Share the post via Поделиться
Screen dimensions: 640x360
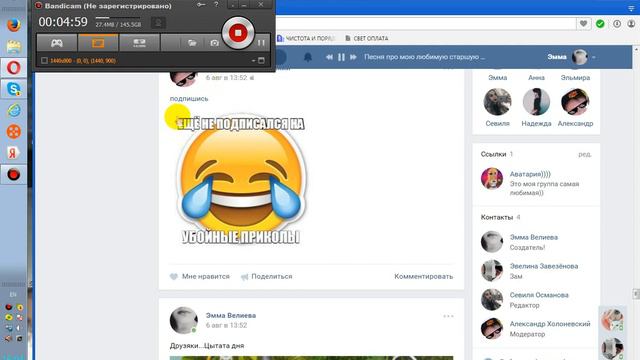coord(267,276)
